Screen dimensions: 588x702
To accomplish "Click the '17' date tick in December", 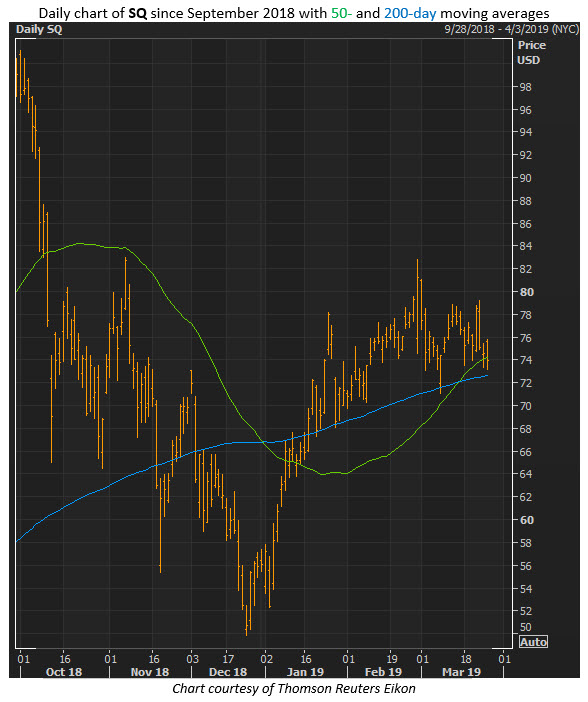I will (x=228, y=659).
